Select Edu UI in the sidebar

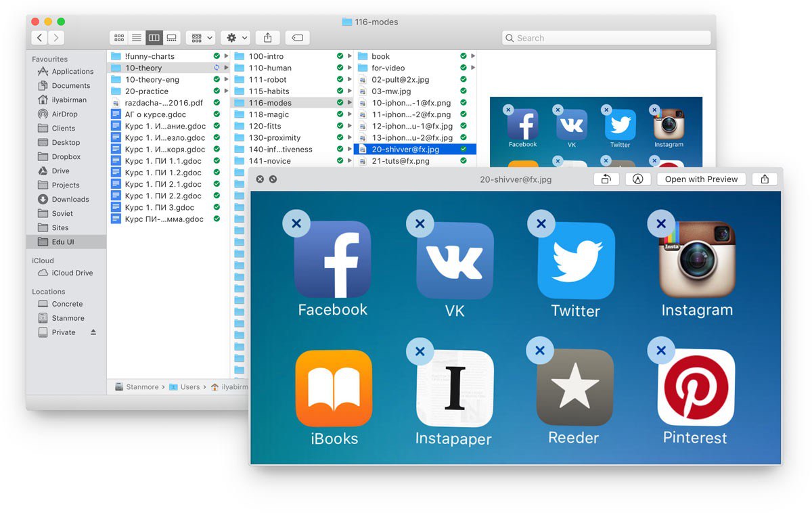click(x=66, y=242)
